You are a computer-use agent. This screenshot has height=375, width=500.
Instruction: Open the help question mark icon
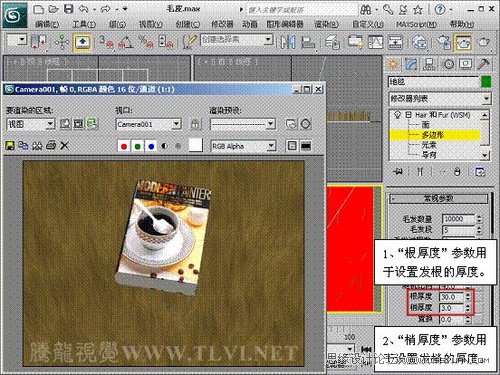pyautogui.click(x=440, y=10)
